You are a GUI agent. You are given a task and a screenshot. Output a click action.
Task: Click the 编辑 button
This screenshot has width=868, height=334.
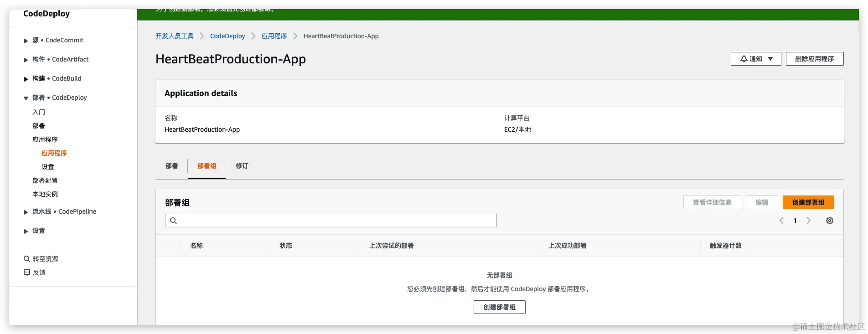[762, 202]
